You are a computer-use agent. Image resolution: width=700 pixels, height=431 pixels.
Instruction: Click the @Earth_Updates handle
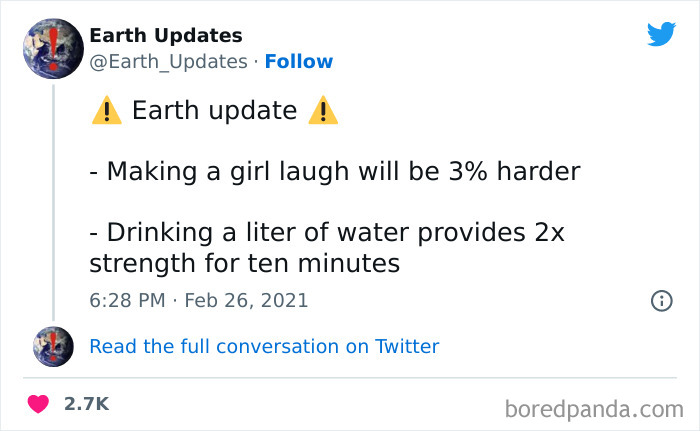tap(168, 61)
